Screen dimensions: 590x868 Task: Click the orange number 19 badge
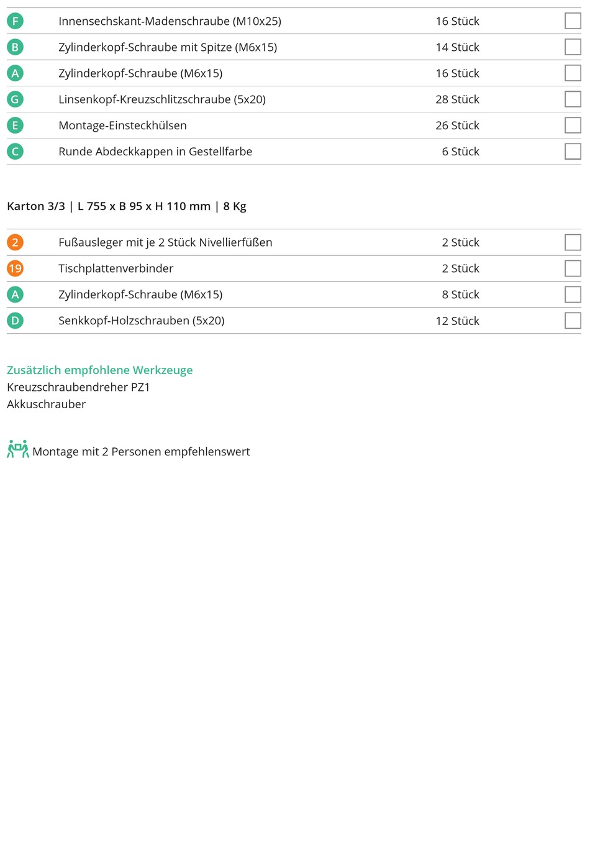coord(15,268)
